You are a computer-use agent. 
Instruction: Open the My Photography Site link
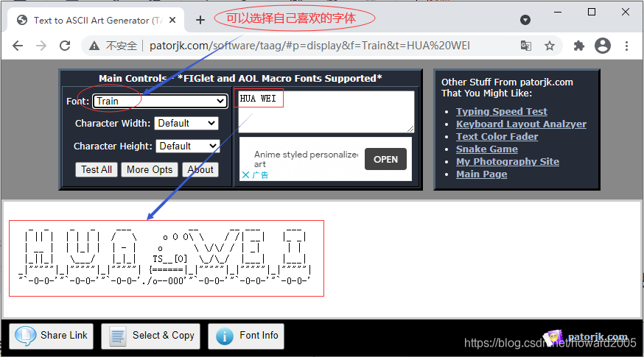(x=508, y=162)
